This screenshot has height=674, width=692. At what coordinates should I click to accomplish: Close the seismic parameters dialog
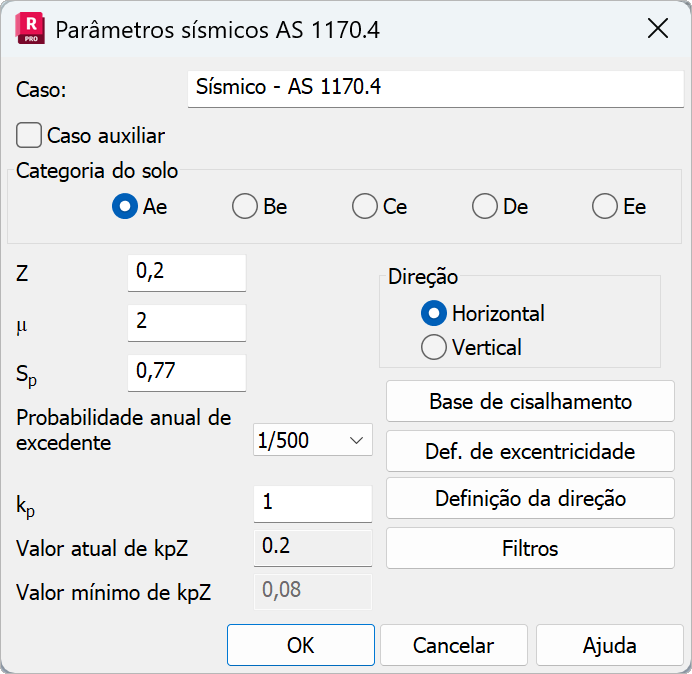pos(657,28)
